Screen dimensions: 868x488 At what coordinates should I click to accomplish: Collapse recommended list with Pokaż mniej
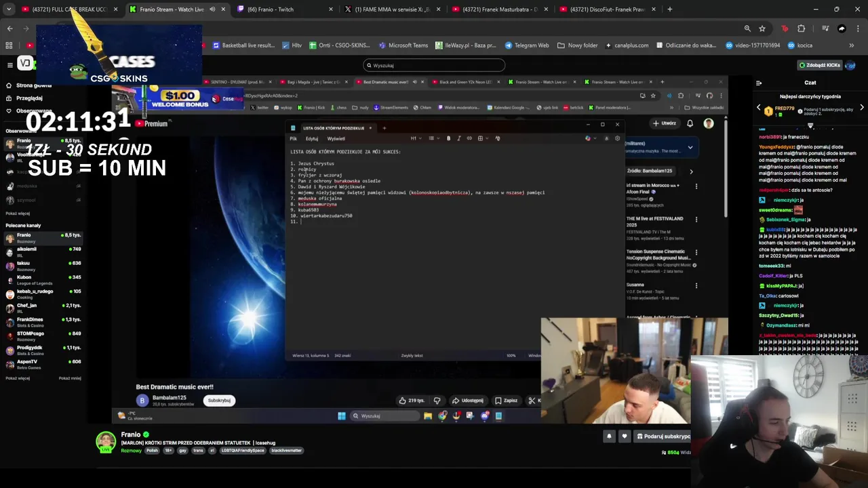[x=70, y=378]
